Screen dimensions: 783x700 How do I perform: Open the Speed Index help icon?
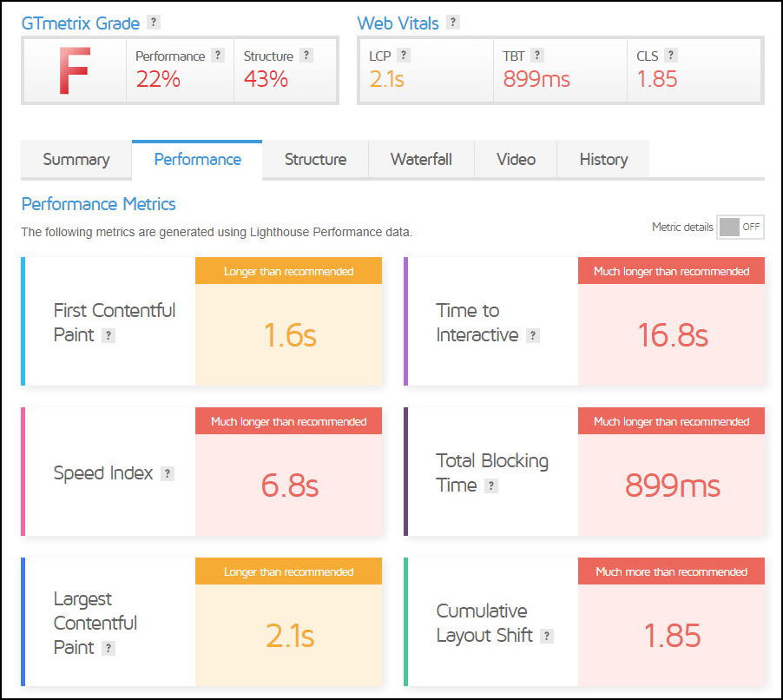[168, 473]
